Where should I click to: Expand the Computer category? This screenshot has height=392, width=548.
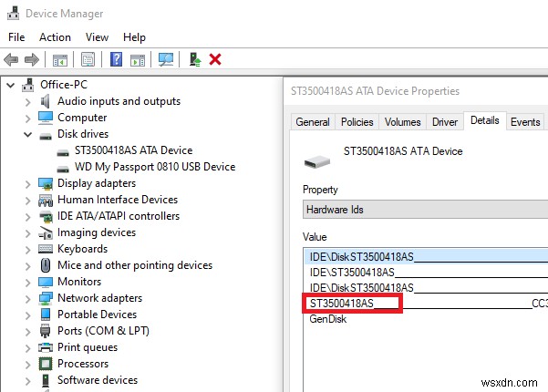[27, 119]
